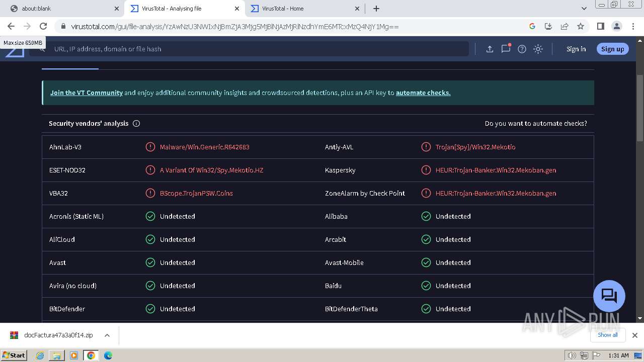Viewport: 644px width, 362px height.
Task: Select Kaspersky HEUR:Trojan-Banker.Win32.Mekoban.gen text
Action: click(496, 170)
